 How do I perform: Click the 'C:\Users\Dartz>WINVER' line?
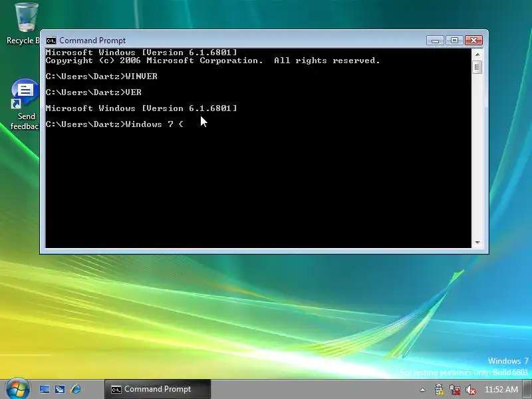pyautogui.click(x=102, y=76)
